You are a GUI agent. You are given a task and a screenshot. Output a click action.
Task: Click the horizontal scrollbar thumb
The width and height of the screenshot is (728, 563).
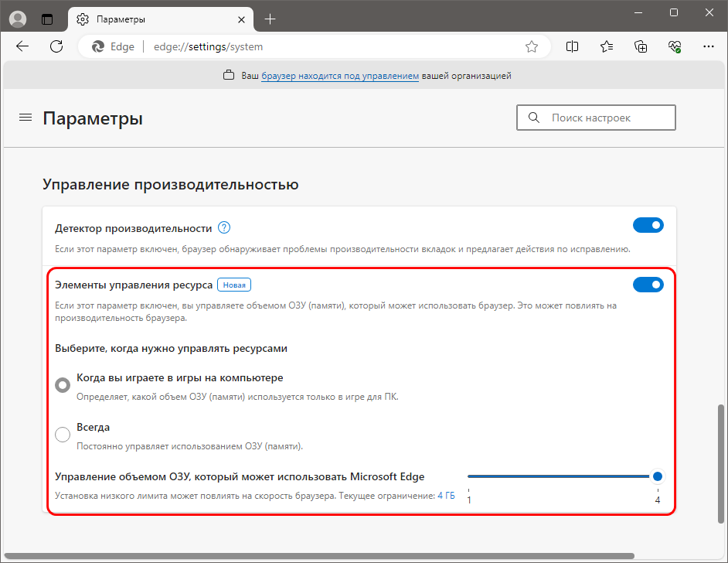[x=319, y=556]
